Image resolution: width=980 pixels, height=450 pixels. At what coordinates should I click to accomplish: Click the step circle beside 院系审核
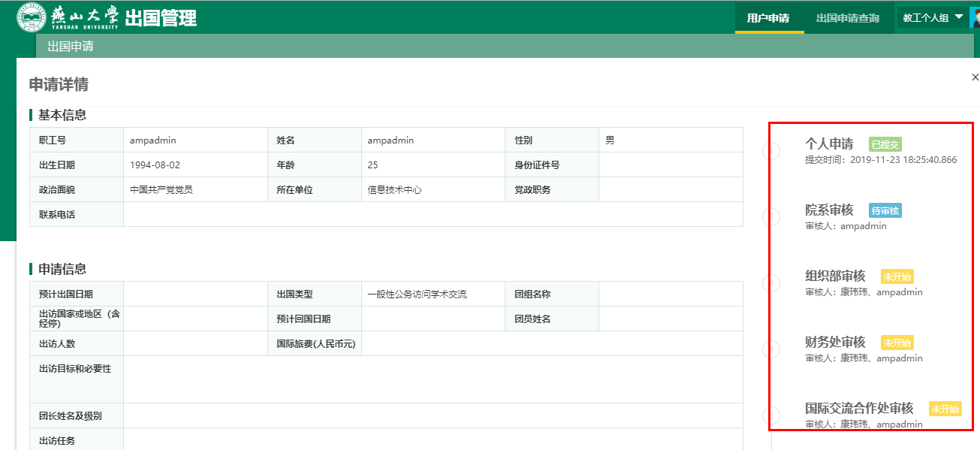(771, 217)
